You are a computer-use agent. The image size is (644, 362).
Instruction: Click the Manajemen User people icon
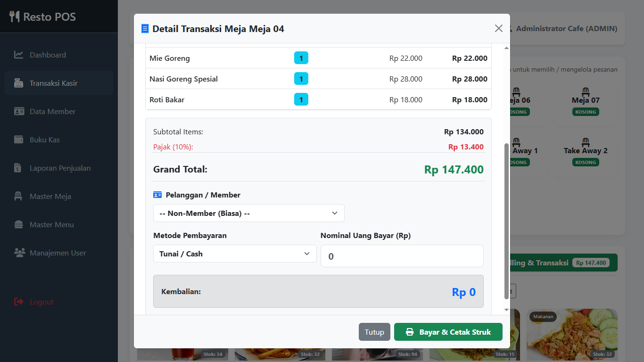[19, 253]
